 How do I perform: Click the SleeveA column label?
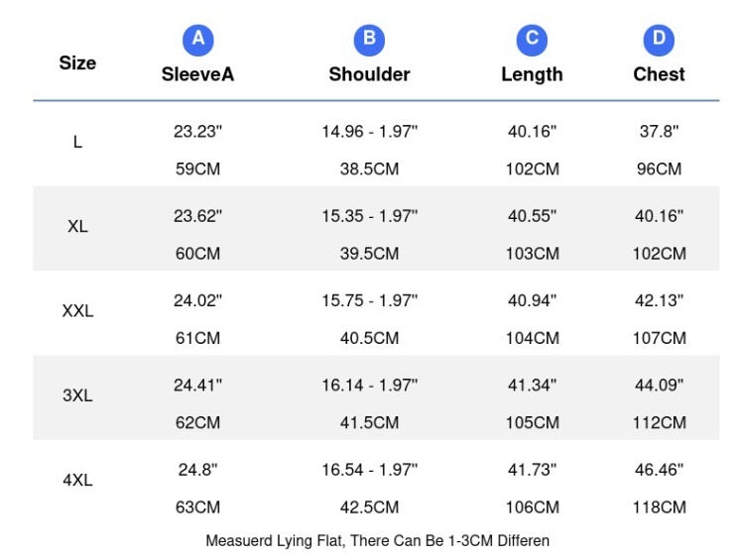[197, 74]
